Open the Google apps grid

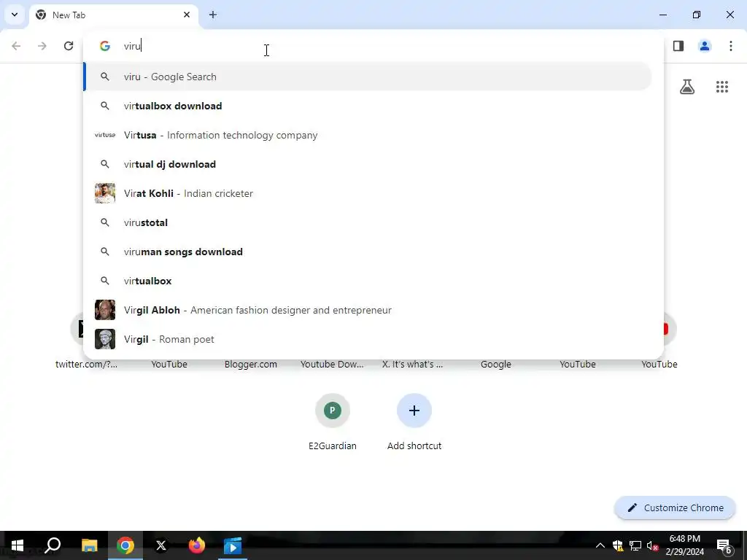click(x=722, y=87)
